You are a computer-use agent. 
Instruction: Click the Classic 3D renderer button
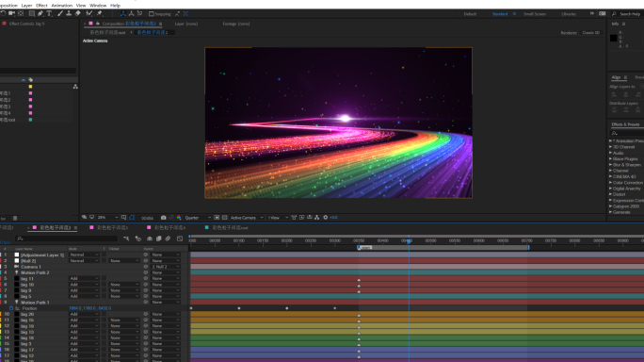click(590, 32)
